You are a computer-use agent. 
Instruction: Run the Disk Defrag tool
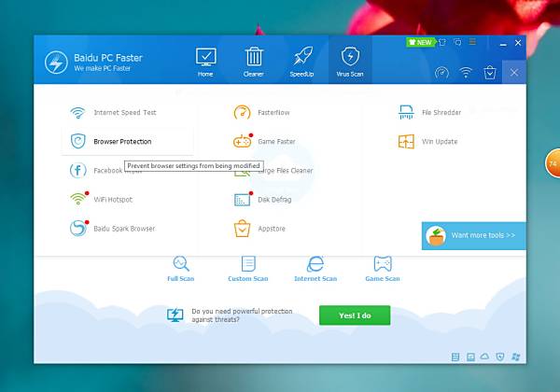click(x=262, y=199)
